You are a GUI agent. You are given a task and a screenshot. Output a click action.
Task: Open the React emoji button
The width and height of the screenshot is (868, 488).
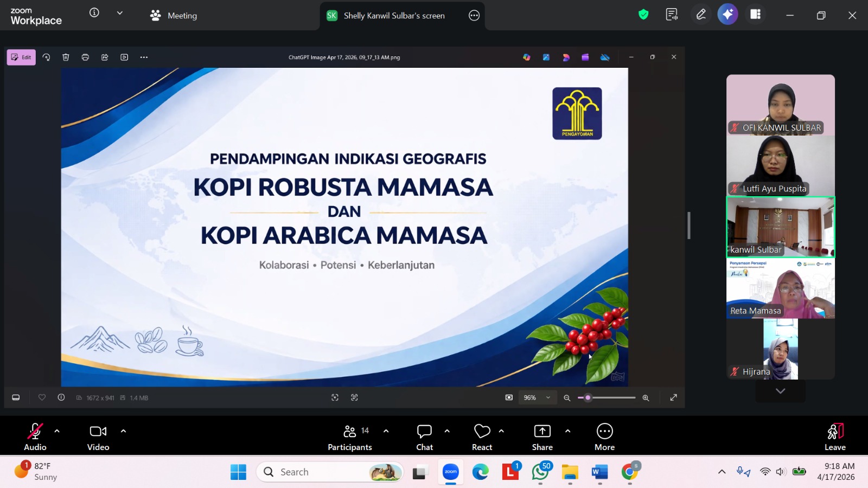click(x=482, y=436)
